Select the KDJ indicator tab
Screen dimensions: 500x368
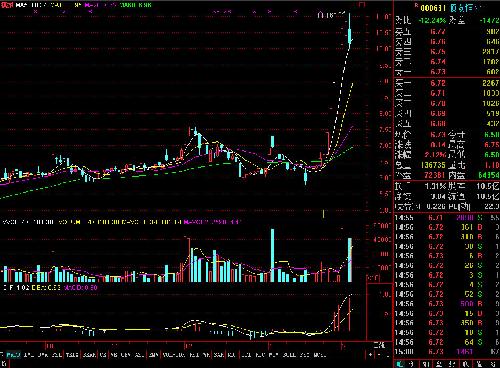[x=231, y=355]
